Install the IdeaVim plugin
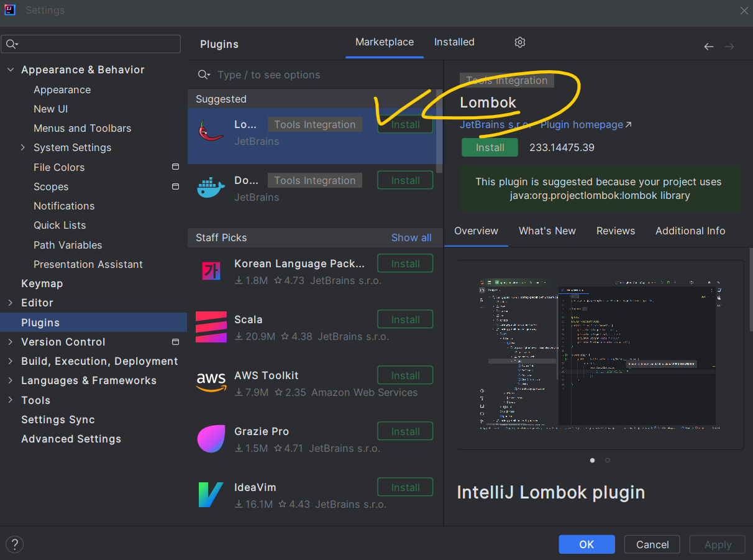Screen dimensions: 753x560 tap(406, 487)
